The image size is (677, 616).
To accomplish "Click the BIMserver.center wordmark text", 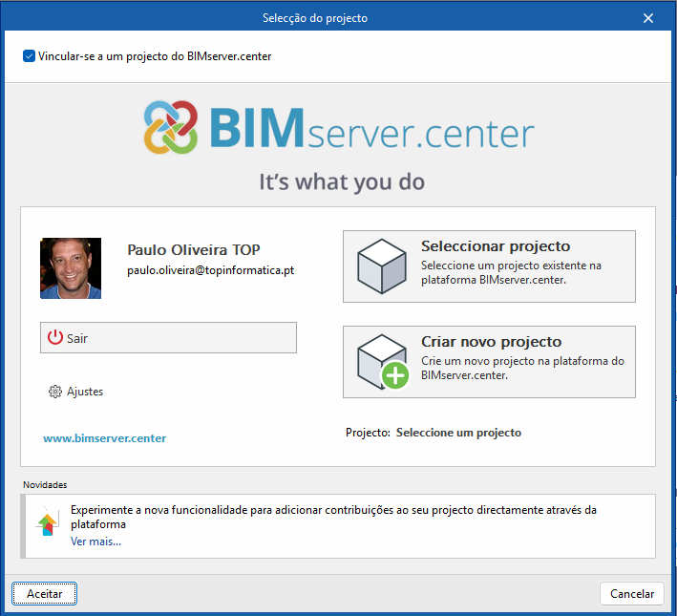I will pyautogui.click(x=372, y=128).
